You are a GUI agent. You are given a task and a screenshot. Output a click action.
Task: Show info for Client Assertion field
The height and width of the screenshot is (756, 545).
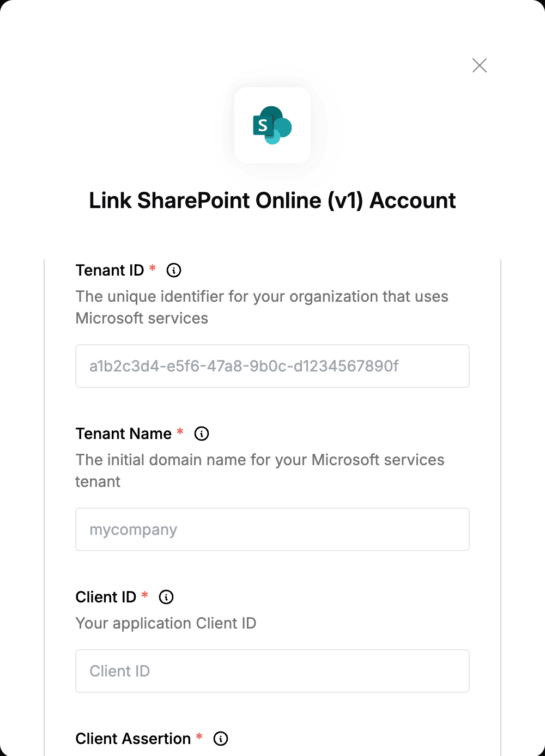click(x=221, y=739)
